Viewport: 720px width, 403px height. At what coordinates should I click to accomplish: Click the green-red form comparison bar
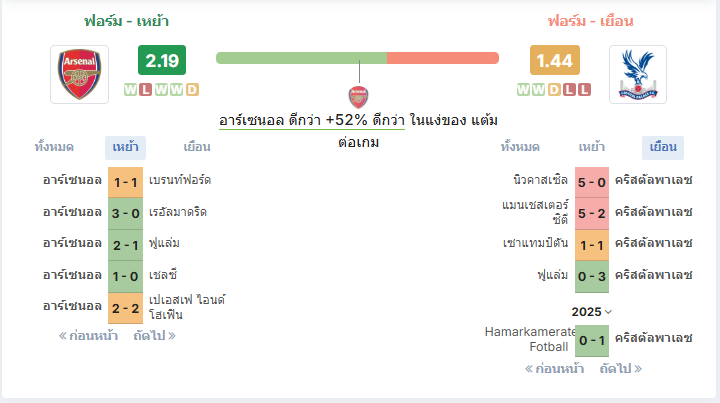coord(357,58)
